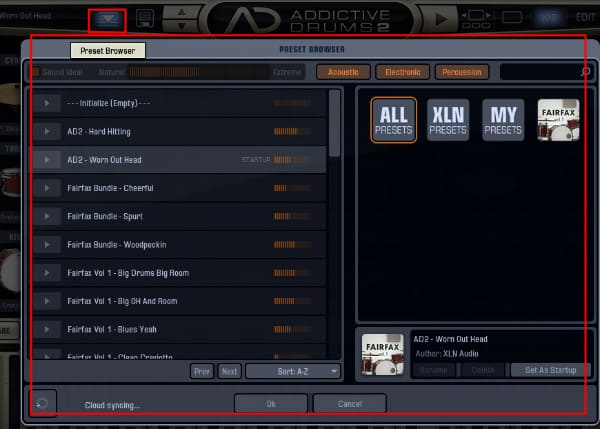Preview Fairfax Vol 1 - Big OH And Room
Viewport: 600px width, 429px height.
pos(47,302)
